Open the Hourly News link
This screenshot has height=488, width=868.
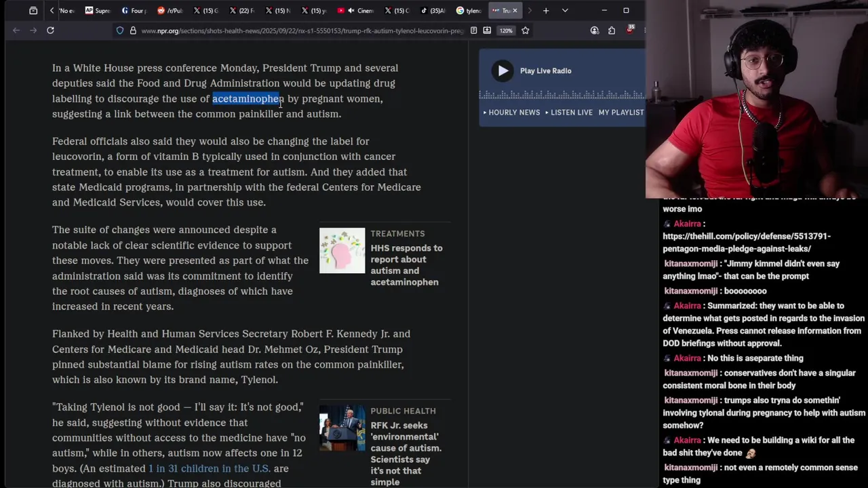512,113
